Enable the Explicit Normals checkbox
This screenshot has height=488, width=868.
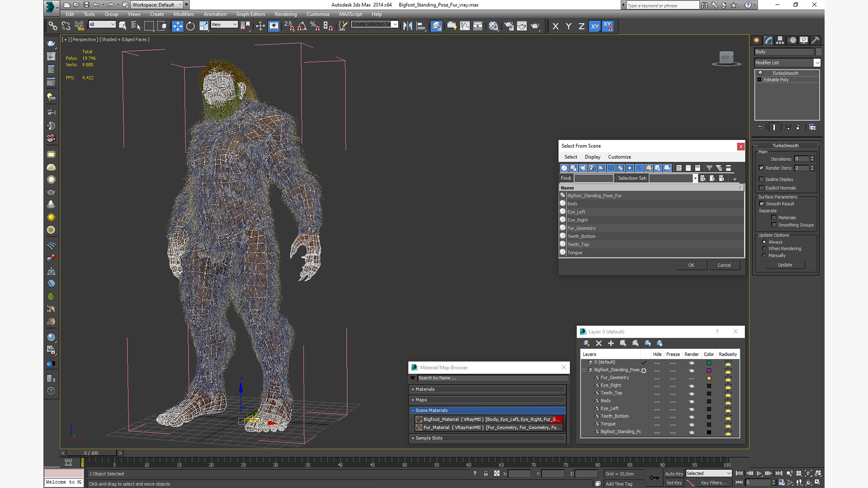761,188
